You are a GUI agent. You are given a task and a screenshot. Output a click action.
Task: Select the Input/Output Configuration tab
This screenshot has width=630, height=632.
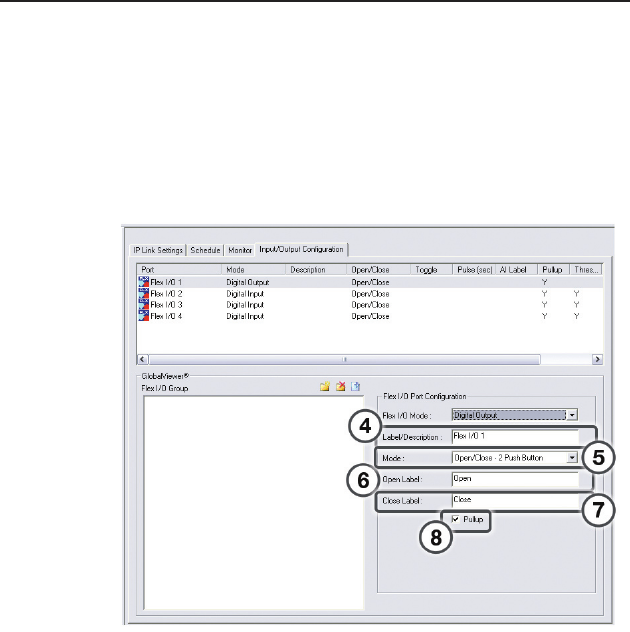[x=302, y=248]
